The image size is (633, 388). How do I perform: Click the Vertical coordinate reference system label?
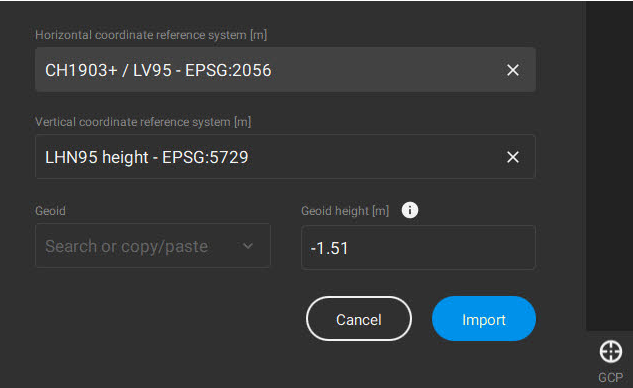click(x=143, y=122)
